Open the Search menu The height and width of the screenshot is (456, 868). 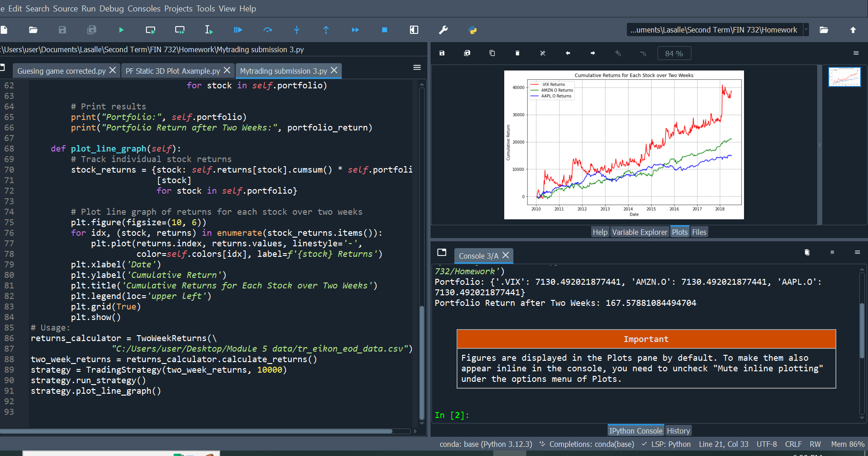[38, 8]
